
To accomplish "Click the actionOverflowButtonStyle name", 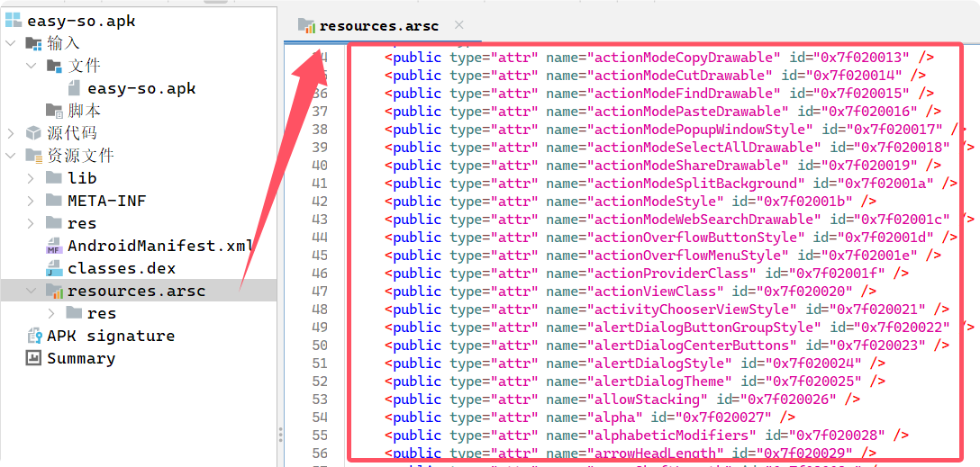I will [x=694, y=238].
